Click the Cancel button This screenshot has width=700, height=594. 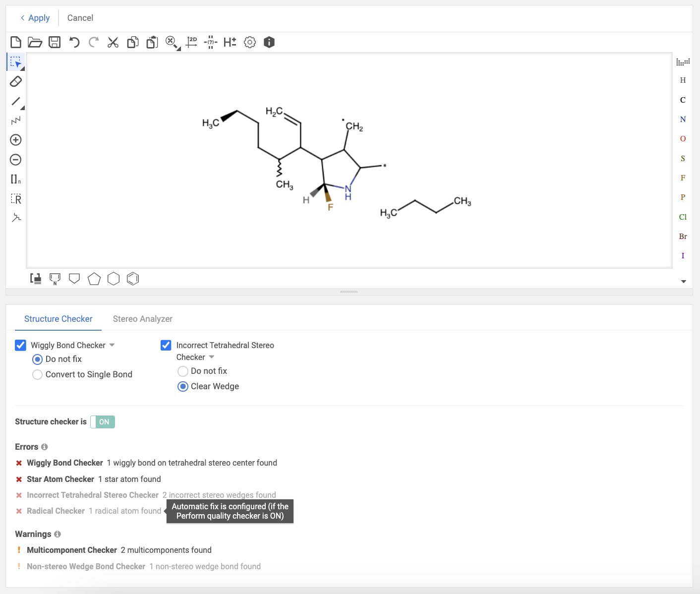[80, 18]
